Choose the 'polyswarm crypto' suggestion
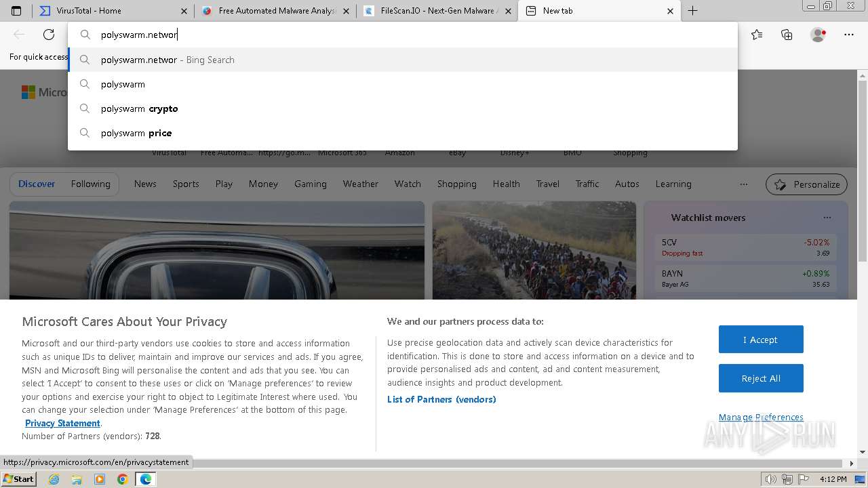Image resolution: width=868 pixels, height=488 pixels. coord(403,108)
